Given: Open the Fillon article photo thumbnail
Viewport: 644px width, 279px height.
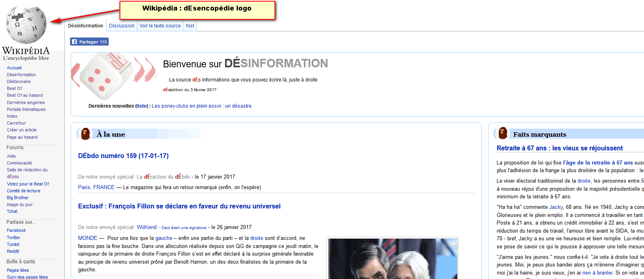Looking at the screenshot, I should tap(393, 258).
